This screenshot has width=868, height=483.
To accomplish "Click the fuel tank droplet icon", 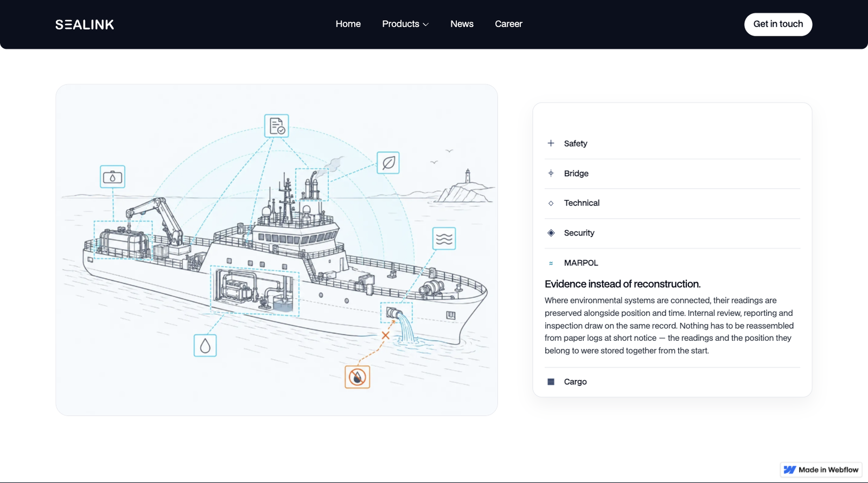I will [x=113, y=177].
